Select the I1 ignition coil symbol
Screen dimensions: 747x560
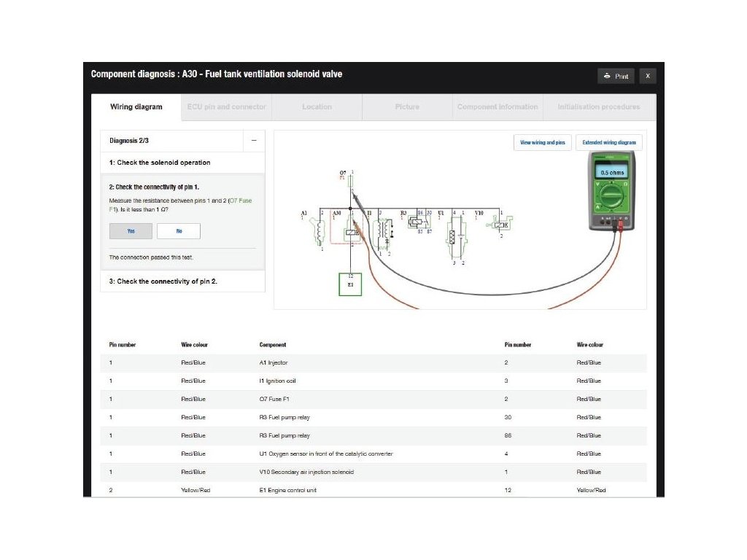tap(383, 230)
